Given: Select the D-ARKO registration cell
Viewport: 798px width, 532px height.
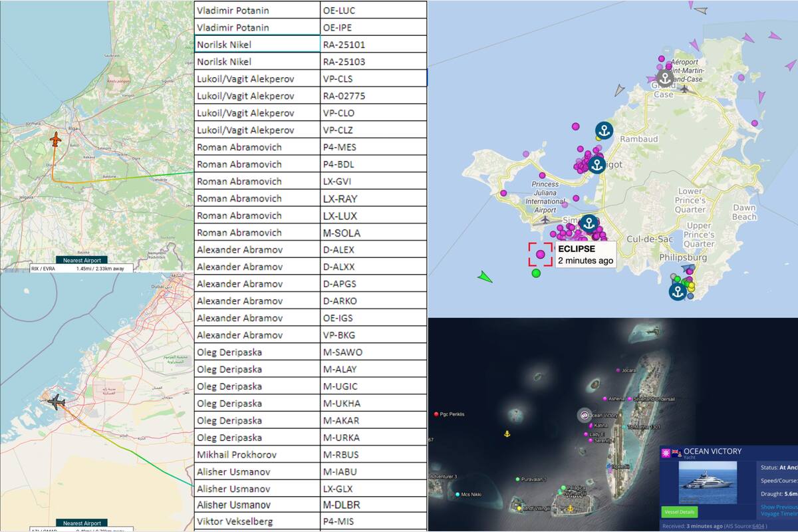Looking at the screenshot, I should (x=374, y=301).
